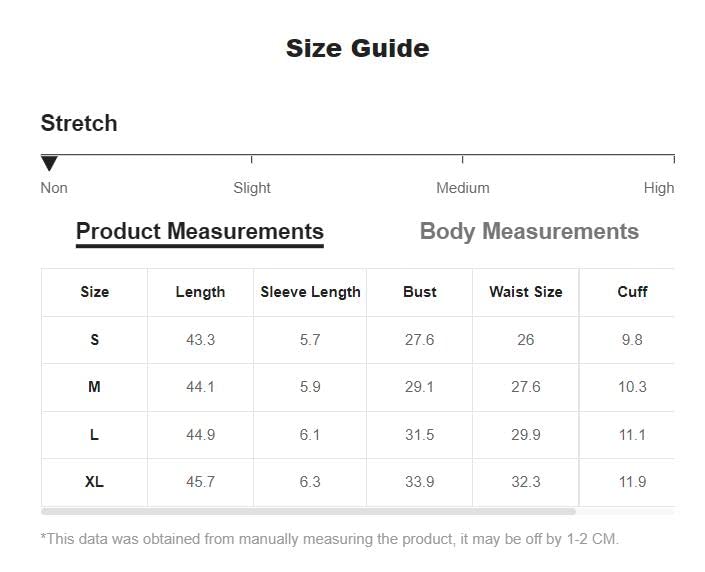Screen dimensions: 705x572
Task: Select the High stretch label
Action: (x=659, y=188)
